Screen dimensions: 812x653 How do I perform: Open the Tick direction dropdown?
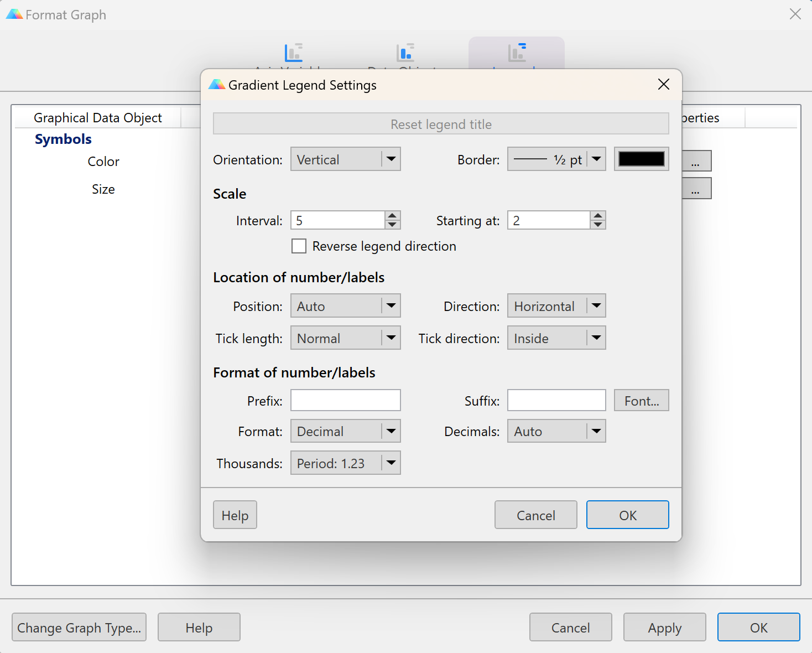[556, 338]
